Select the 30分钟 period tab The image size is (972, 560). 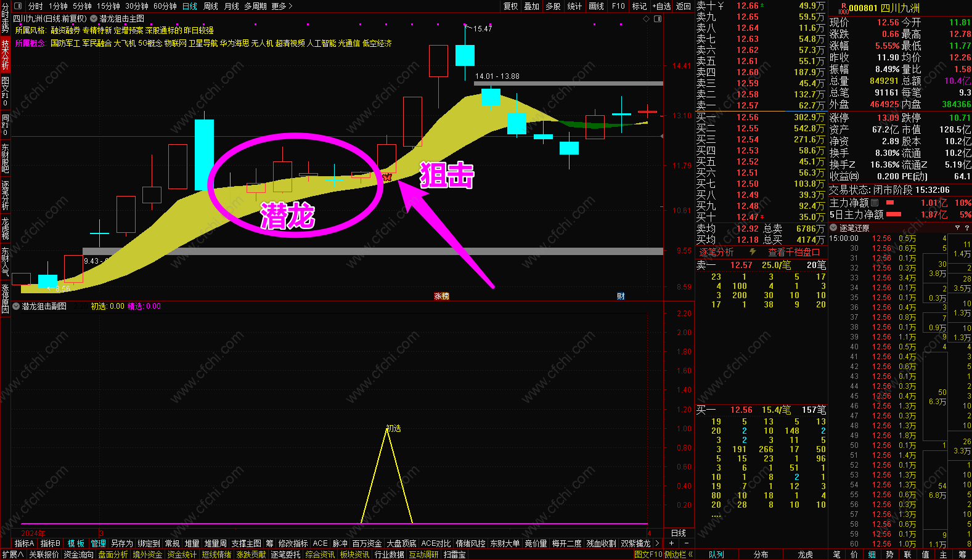137,6
